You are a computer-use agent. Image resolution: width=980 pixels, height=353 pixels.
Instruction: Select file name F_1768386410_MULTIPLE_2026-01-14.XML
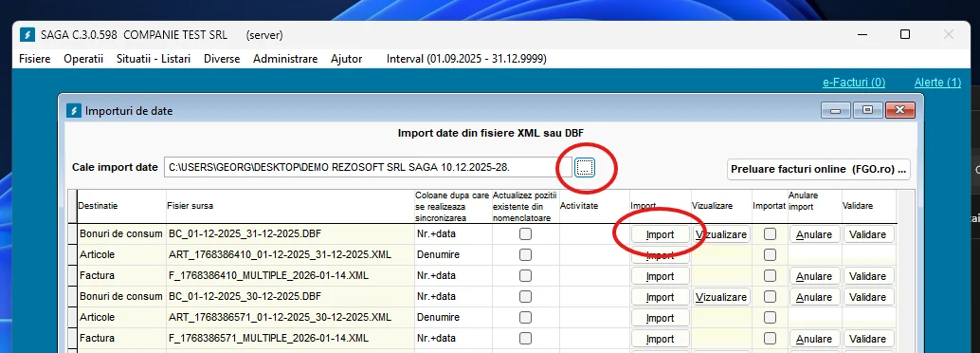coord(269,275)
